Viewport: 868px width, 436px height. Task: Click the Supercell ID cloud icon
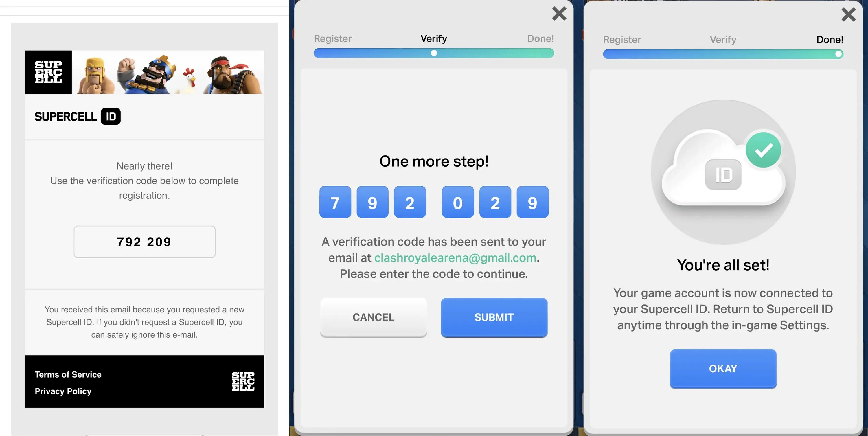point(723,172)
